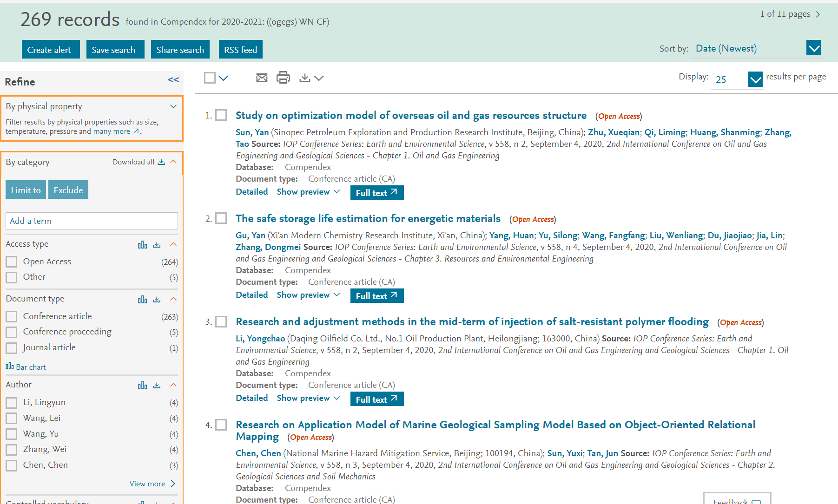
Task: Select author Zhang, Wei checkbox
Action: pos(12,450)
